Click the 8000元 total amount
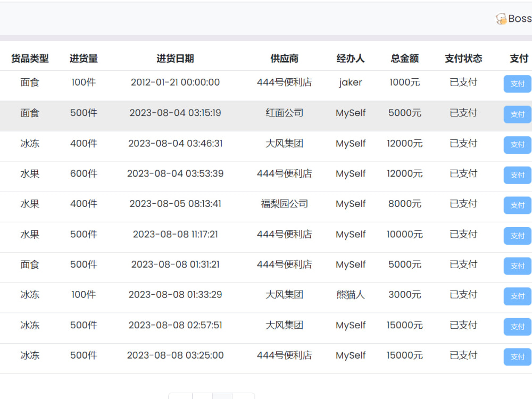 point(404,204)
